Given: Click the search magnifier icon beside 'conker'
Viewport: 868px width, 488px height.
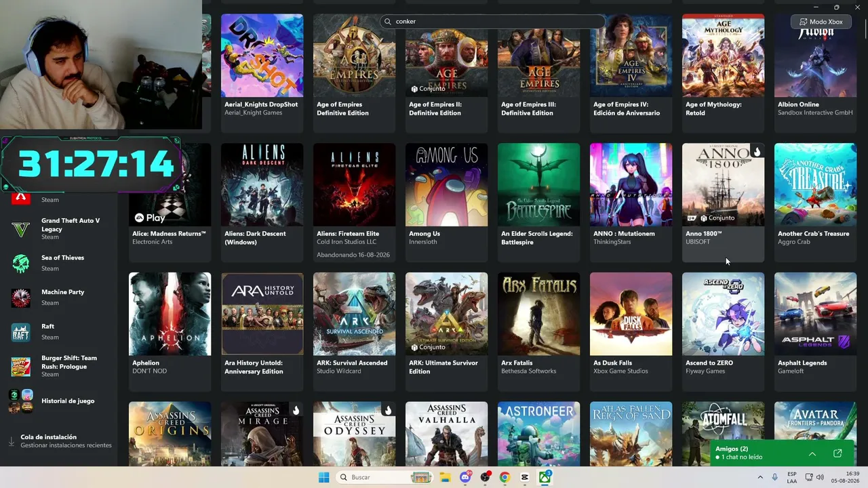Looking at the screenshot, I should [388, 22].
